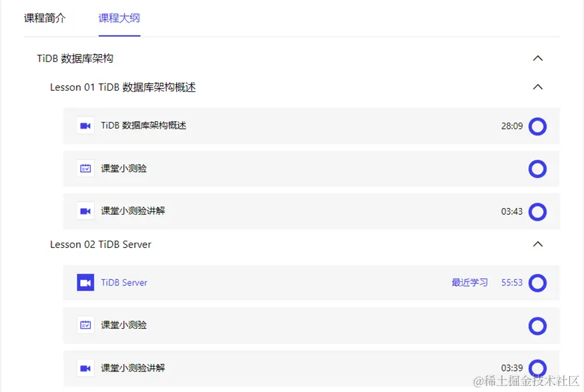Click the 03:39 duration
584x392 pixels.
[x=512, y=368]
